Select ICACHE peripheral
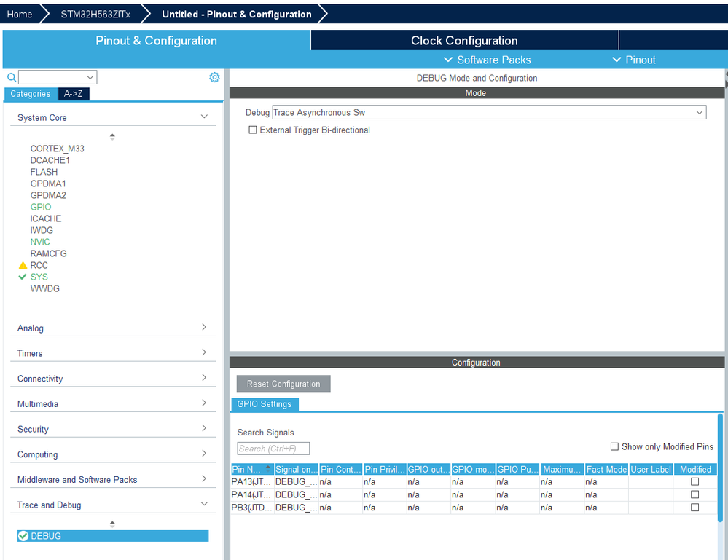The image size is (728, 560). point(46,218)
